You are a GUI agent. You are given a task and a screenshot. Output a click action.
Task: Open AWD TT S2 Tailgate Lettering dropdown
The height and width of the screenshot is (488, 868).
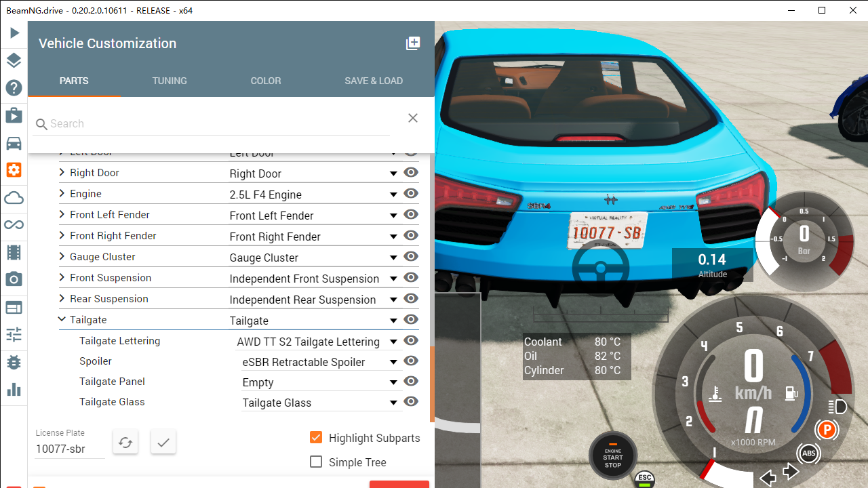point(317,342)
